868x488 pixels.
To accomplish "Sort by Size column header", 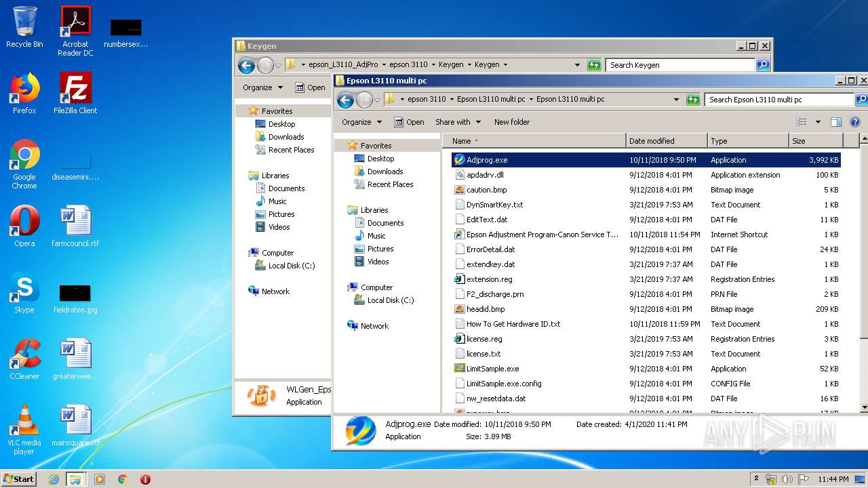I will coord(816,141).
